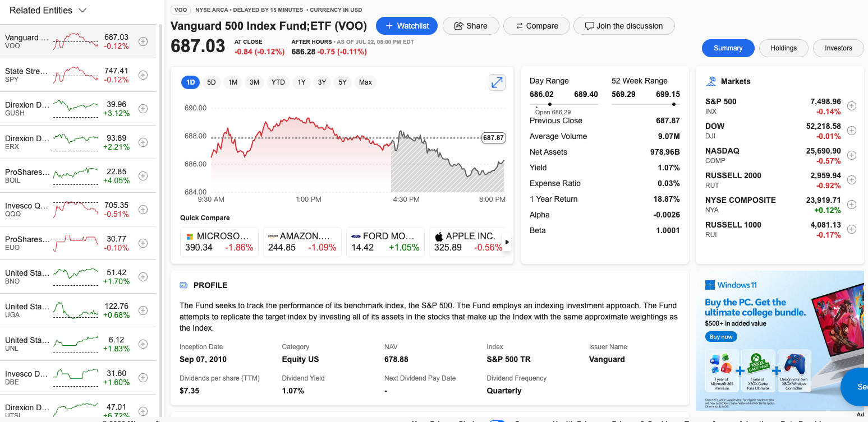The height and width of the screenshot is (422, 868).
Task: Select the 1Y chart range
Action: click(x=301, y=82)
